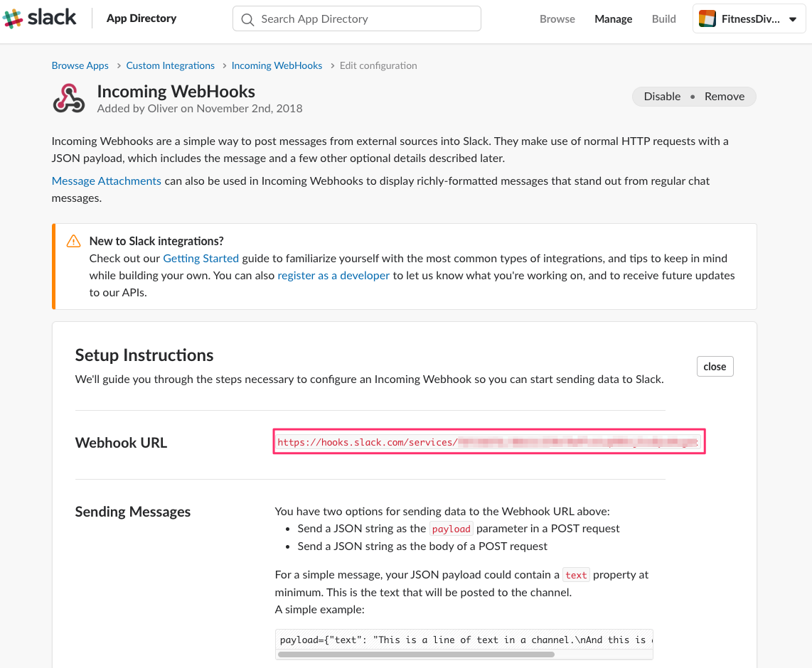812x668 pixels.
Task: Follow the Browse Apps breadcrumb
Action: pyautogui.click(x=80, y=65)
